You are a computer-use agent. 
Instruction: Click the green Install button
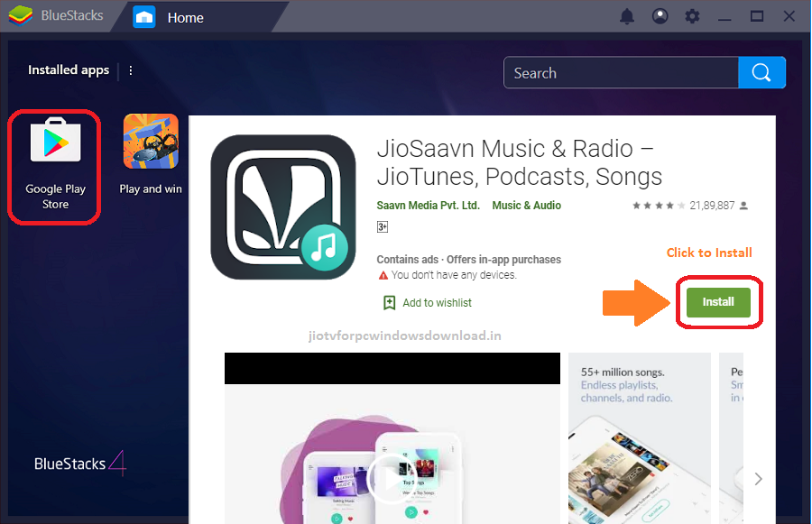click(718, 302)
